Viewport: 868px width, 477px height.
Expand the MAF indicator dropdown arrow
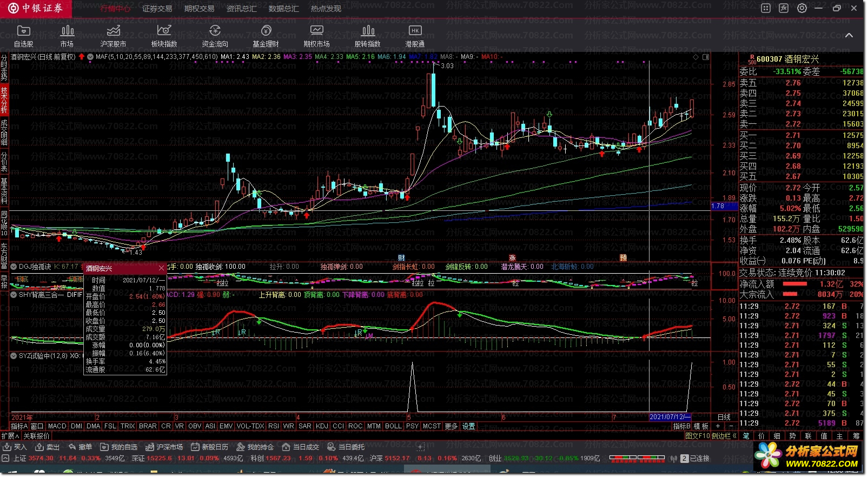pos(90,56)
